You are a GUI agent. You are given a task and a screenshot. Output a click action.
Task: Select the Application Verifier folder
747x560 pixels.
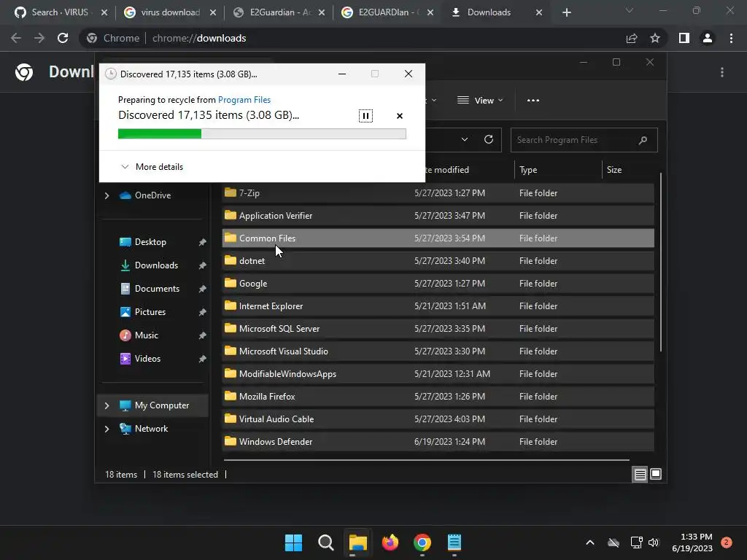[438, 216]
